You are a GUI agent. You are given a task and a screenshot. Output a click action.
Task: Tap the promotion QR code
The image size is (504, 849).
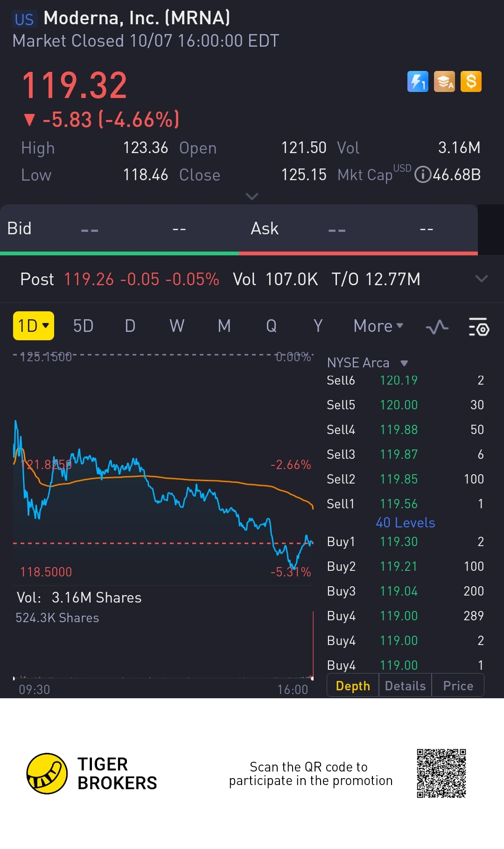pyautogui.click(x=441, y=773)
